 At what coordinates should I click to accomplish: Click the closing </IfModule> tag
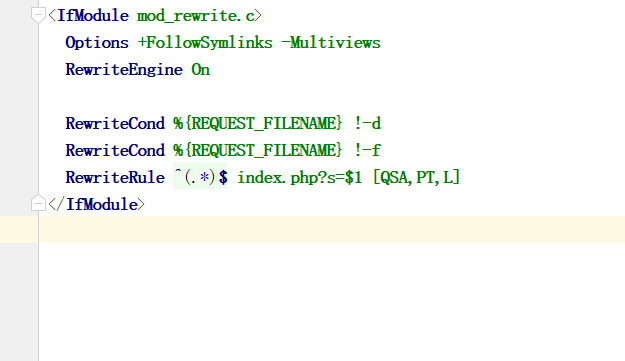point(96,204)
